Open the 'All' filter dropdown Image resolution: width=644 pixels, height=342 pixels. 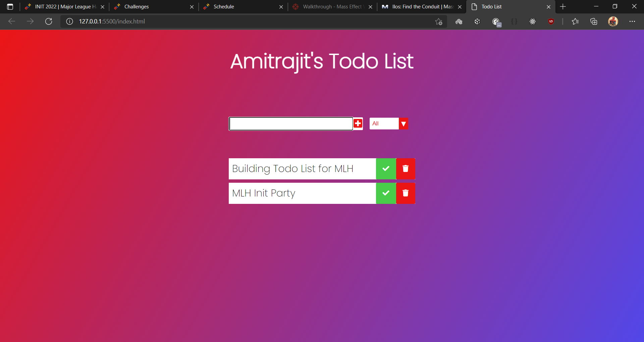pyautogui.click(x=389, y=123)
